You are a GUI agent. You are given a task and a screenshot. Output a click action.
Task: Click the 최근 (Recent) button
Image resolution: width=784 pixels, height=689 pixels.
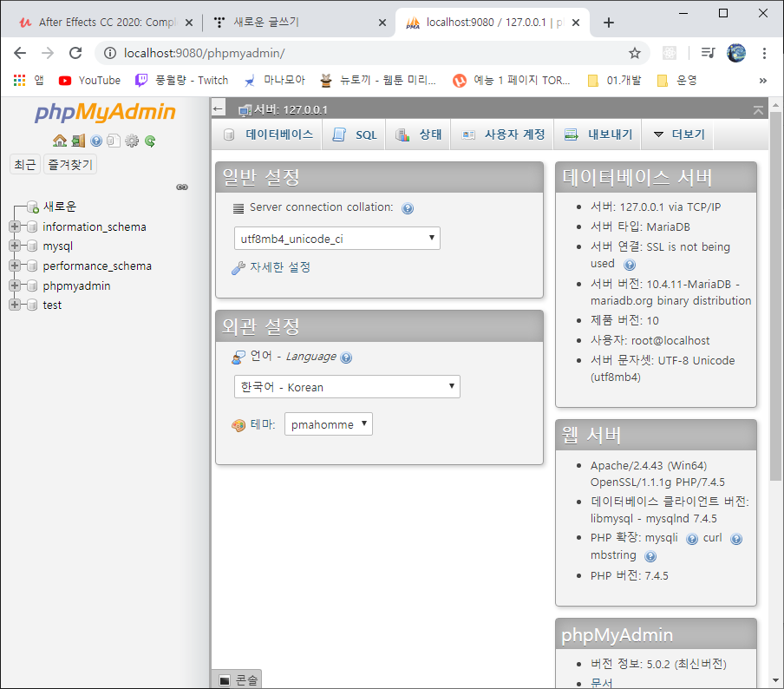25,165
